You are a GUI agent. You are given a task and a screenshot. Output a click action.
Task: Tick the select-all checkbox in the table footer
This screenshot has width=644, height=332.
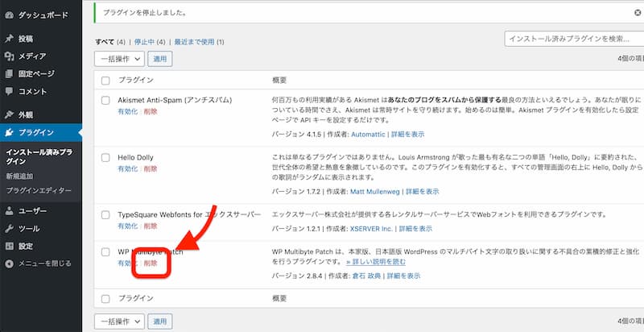pyautogui.click(x=105, y=299)
